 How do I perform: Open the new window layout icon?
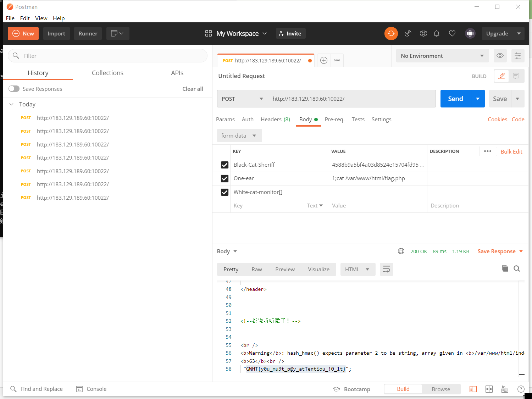coord(117,33)
